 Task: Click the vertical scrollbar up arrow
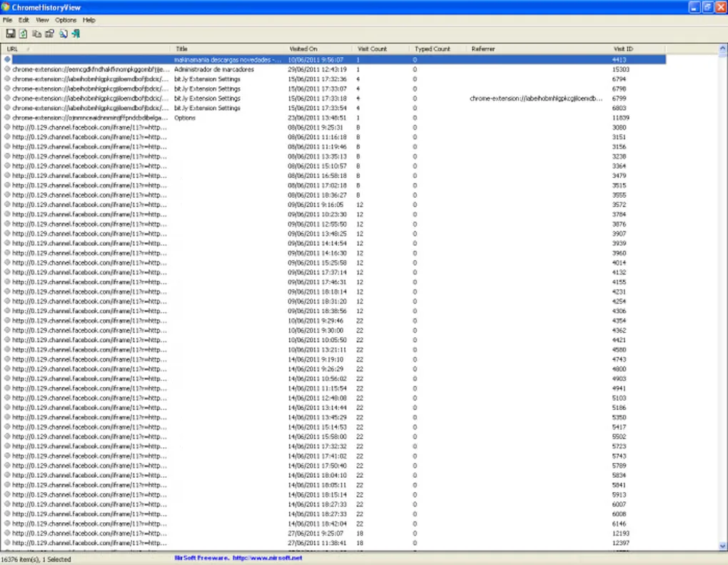(722, 49)
